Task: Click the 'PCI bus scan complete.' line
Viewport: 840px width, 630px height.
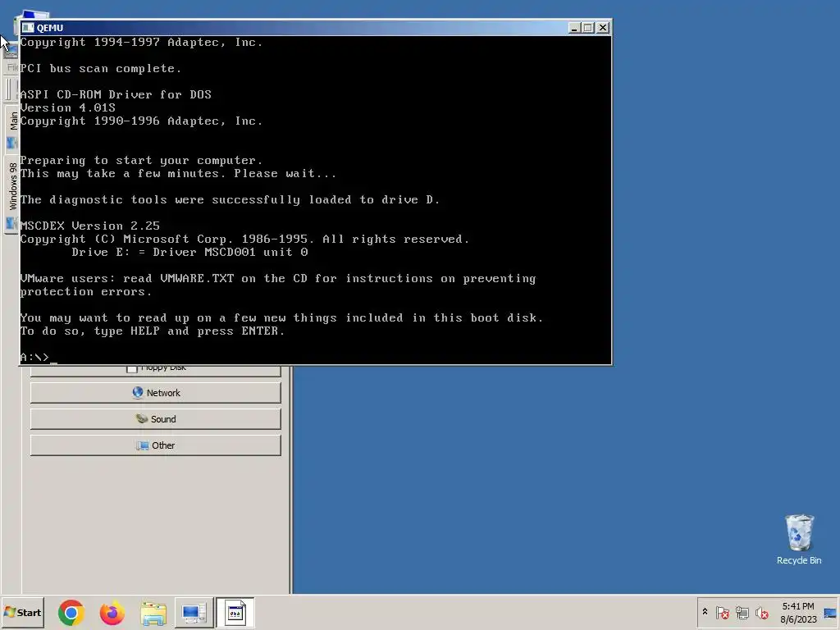Action: point(101,69)
